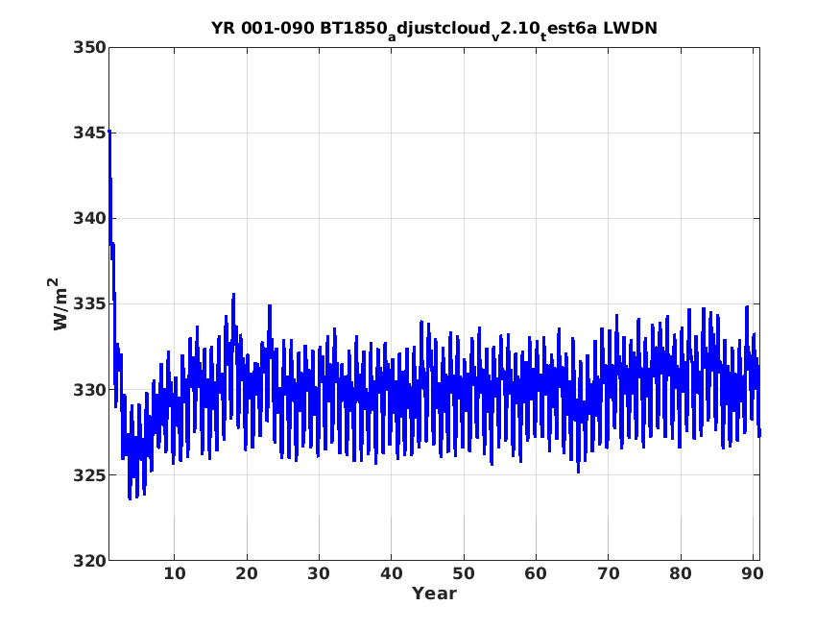
Task: Click x-axis tick label 90
Action: click(753, 573)
